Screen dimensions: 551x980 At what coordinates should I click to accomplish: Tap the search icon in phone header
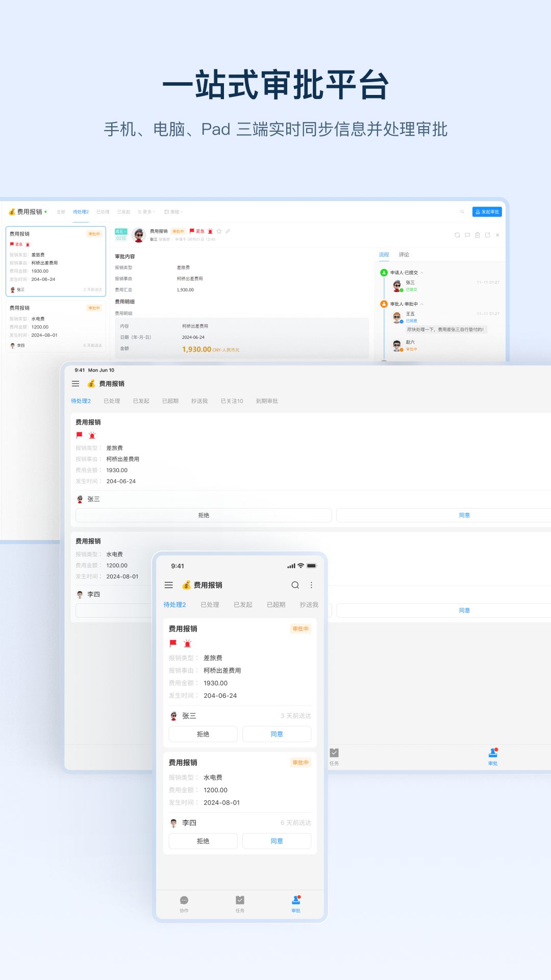pos(295,585)
